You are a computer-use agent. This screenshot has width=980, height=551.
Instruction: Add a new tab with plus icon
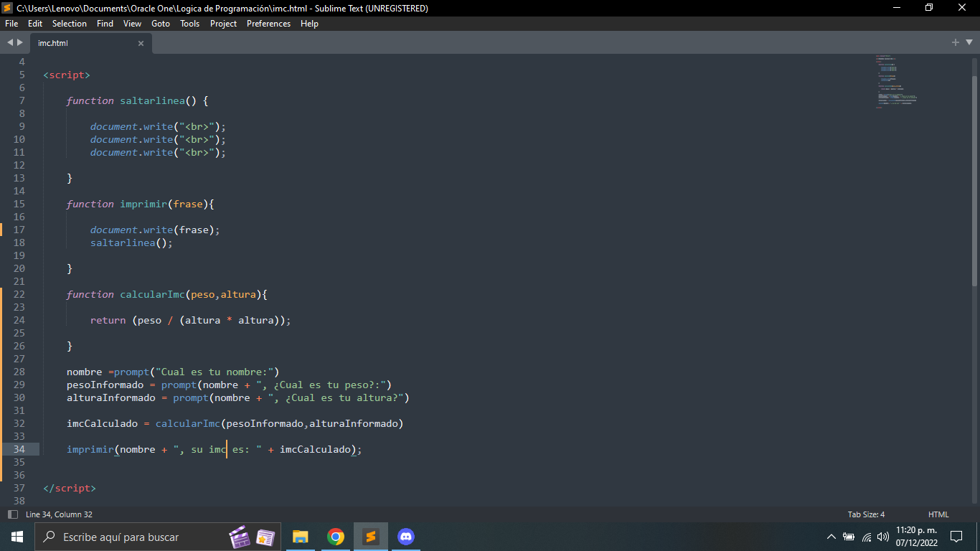955,42
